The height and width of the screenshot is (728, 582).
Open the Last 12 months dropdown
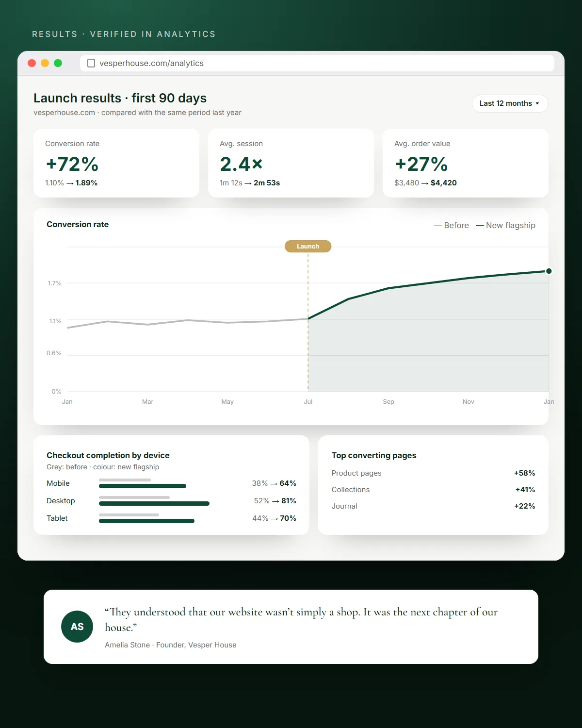[x=510, y=103]
